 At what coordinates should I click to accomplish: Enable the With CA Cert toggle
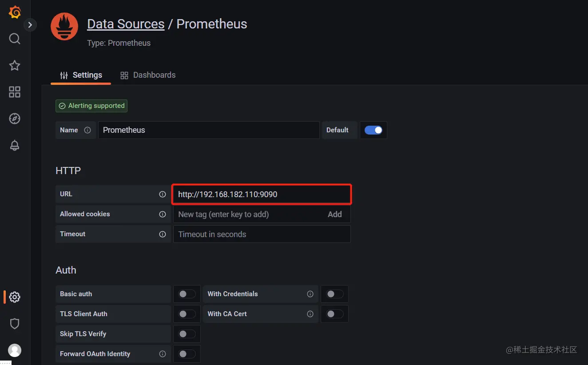(334, 314)
